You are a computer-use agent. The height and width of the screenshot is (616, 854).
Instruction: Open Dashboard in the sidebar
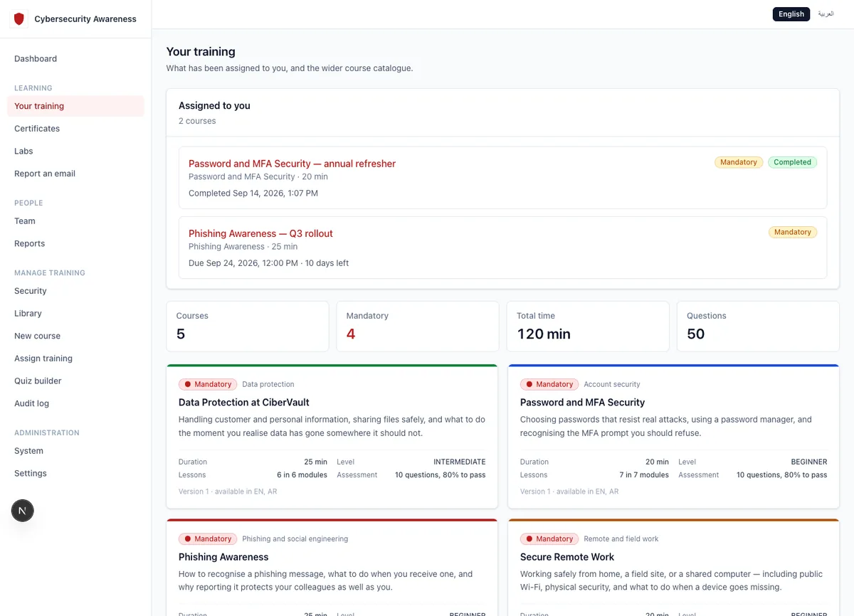coord(75,59)
